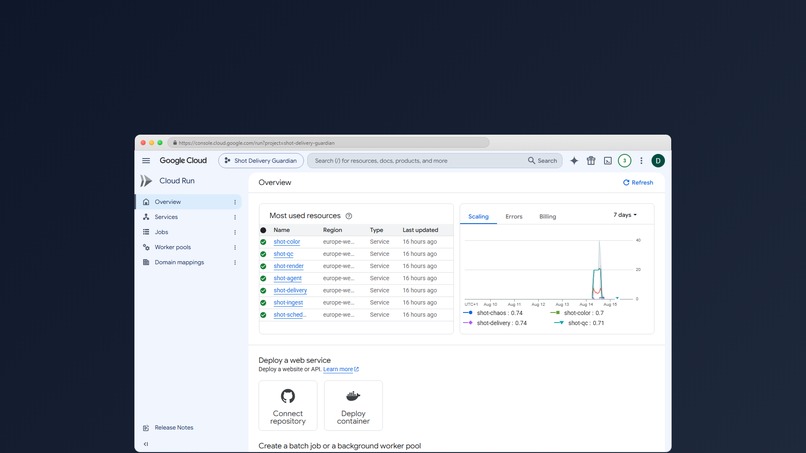This screenshot has width=806, height=453.
Task: Open the shot-qc service link
Action: coord(283,254)
